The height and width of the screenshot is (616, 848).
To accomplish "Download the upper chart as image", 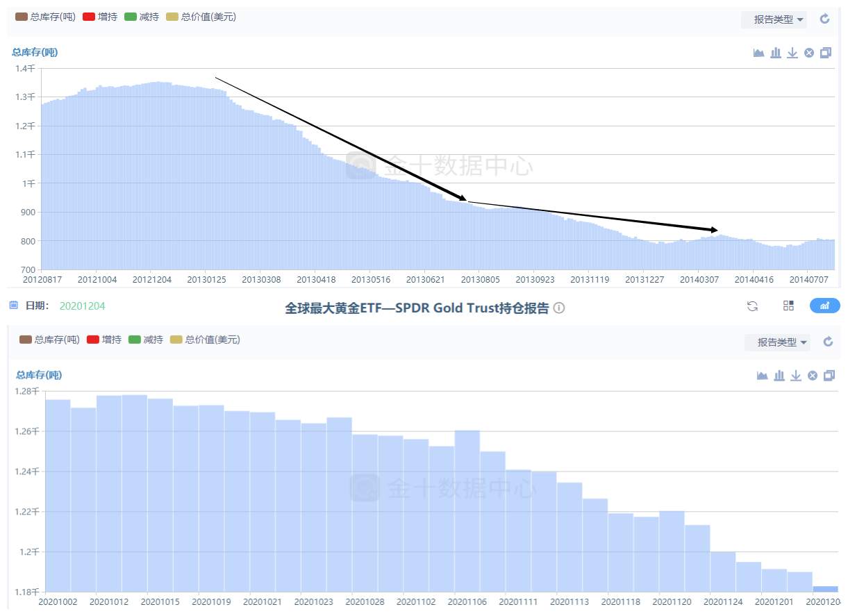I will click(792, 53).
